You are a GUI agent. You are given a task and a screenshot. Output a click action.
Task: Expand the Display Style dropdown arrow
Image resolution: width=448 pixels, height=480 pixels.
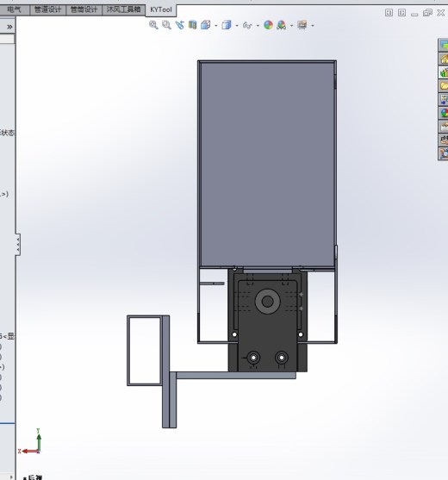point(237,26)
